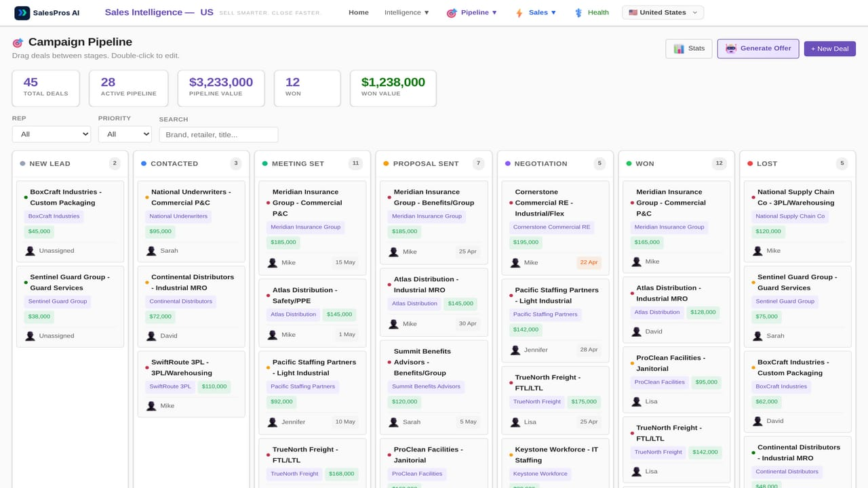Expand the Sales menu

tap(536, 12)
